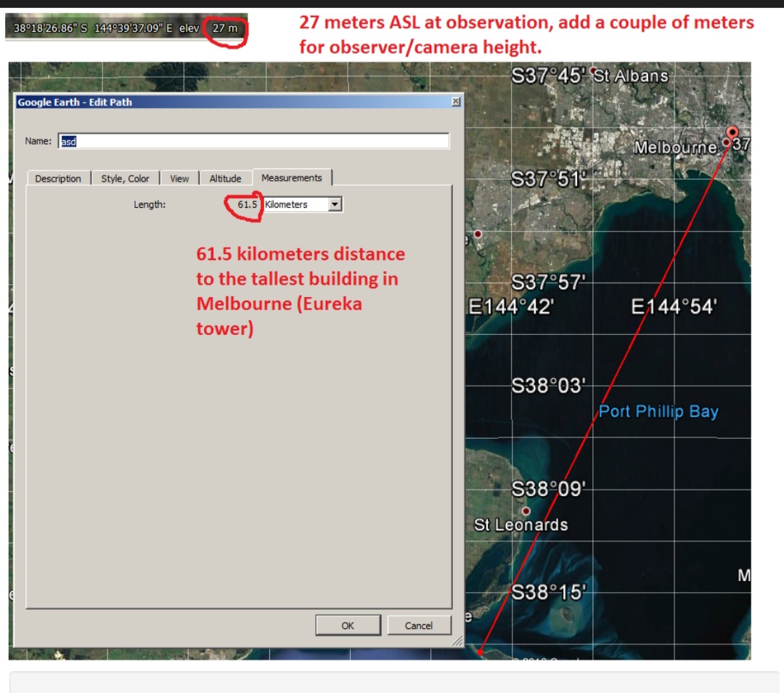Click the path start point near the coast

click(x=480, y=652)
